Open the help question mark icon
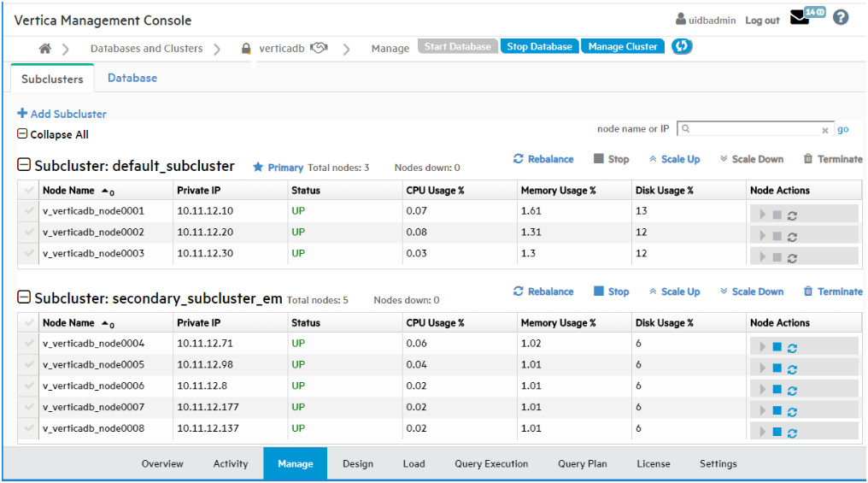The image size is (868, 483). [x=841, y=18]
